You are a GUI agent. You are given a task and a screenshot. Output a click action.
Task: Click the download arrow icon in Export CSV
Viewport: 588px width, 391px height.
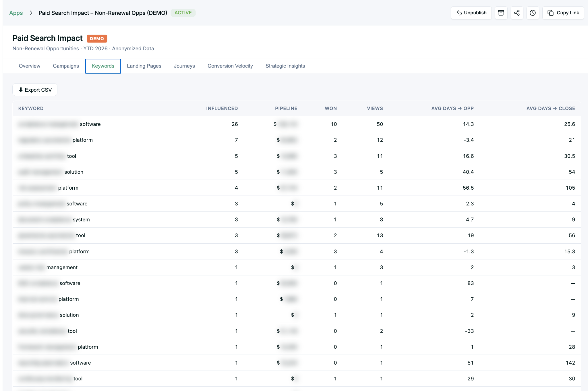click(x=20, y=90)
